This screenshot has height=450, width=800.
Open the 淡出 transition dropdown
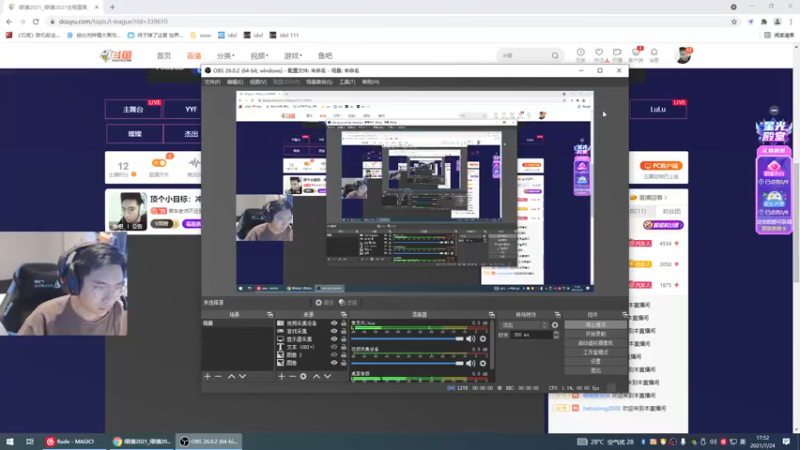tap(524, 325)
